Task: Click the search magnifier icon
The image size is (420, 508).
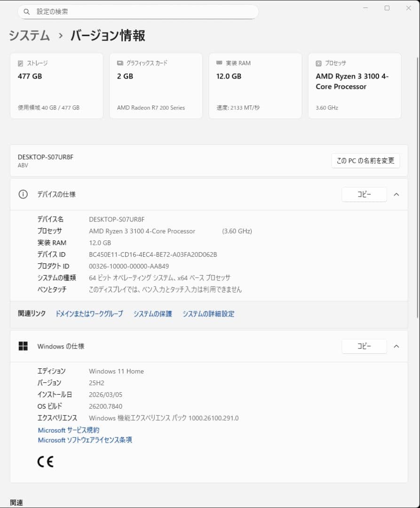Action: point(26,12)
